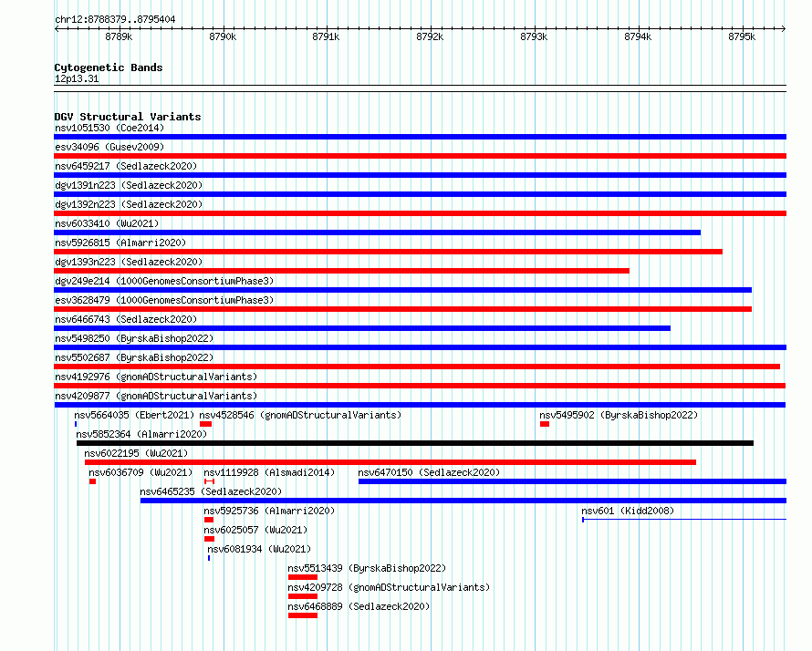Select the tiny blue mark of nsv5664035

(x=76, y=424)
